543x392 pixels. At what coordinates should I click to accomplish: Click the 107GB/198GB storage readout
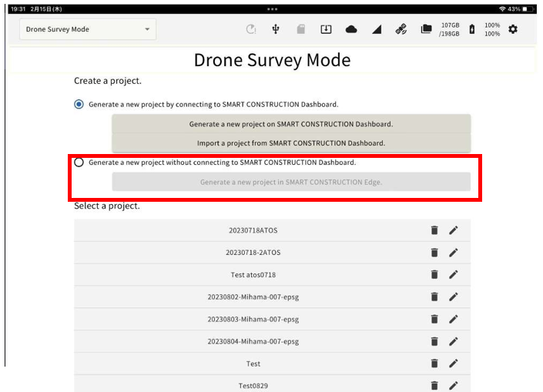pos(449,29)
